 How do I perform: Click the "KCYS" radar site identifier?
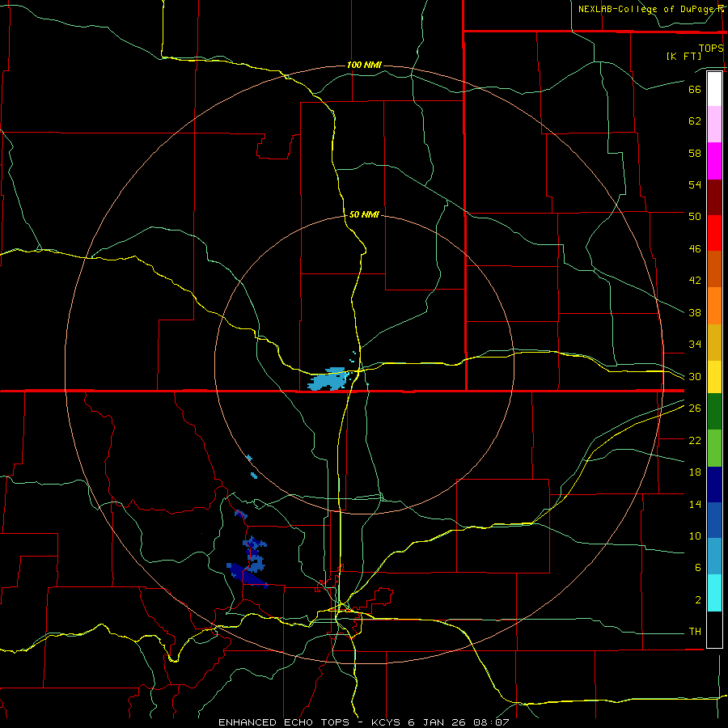pyautogui.click(x=387, y=722)
